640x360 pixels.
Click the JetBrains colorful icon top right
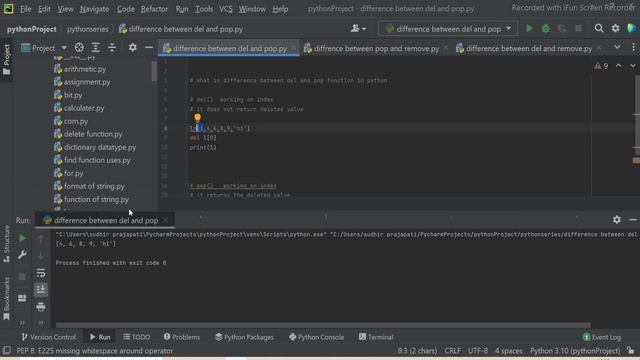(632, 28)
